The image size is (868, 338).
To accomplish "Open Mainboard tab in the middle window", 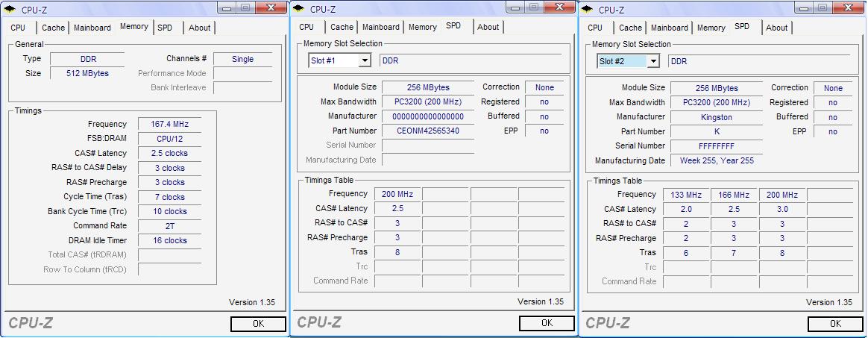I will (x=381, y=27).
